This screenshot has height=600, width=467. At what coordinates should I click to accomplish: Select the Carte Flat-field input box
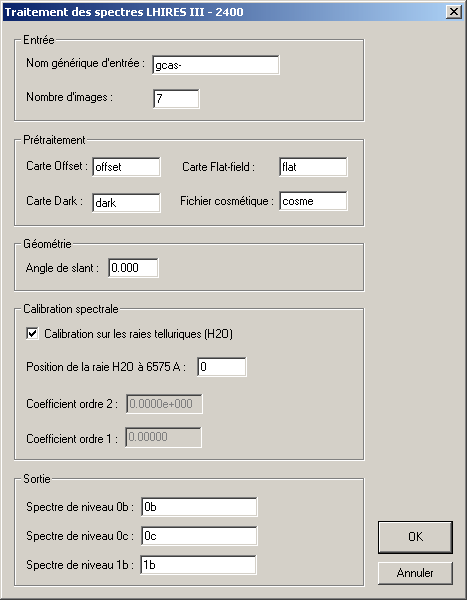pos(313,167)
